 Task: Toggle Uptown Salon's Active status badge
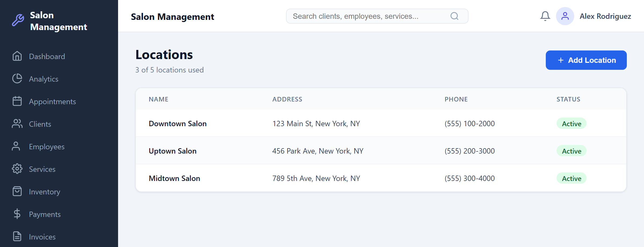click(x=571, y=151)
